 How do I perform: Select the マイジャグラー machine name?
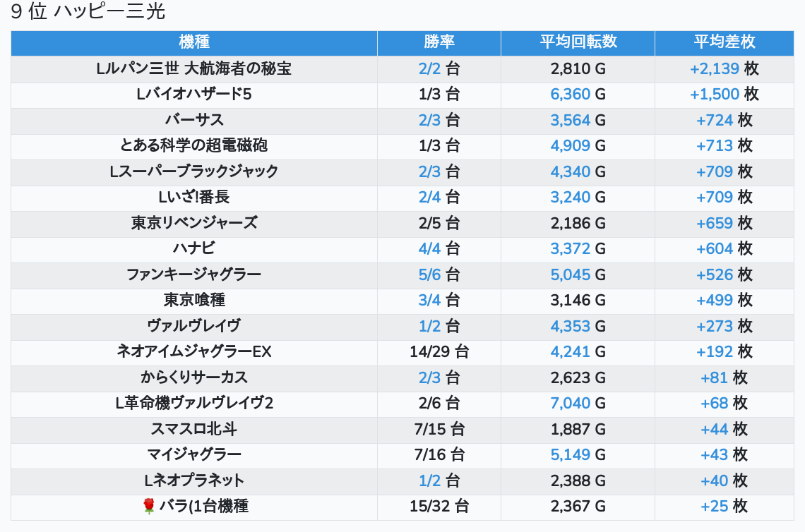pyautogui.click(x=194, y=454)
